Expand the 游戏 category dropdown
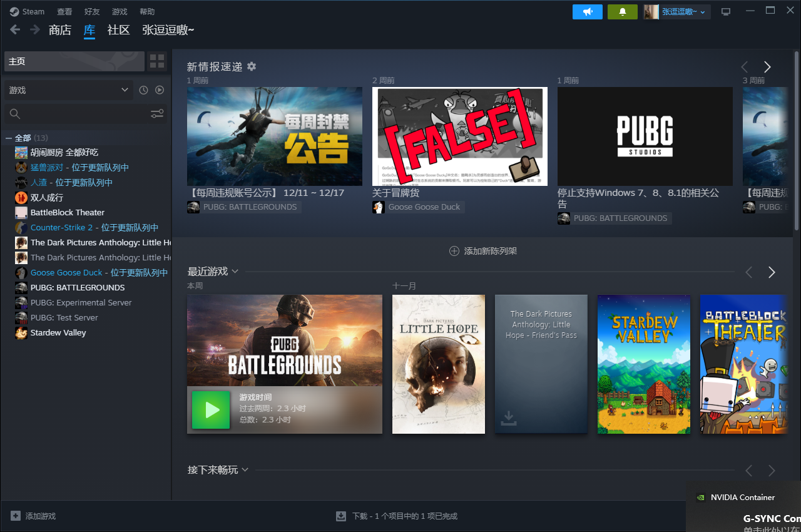 (x=69, y=90)
